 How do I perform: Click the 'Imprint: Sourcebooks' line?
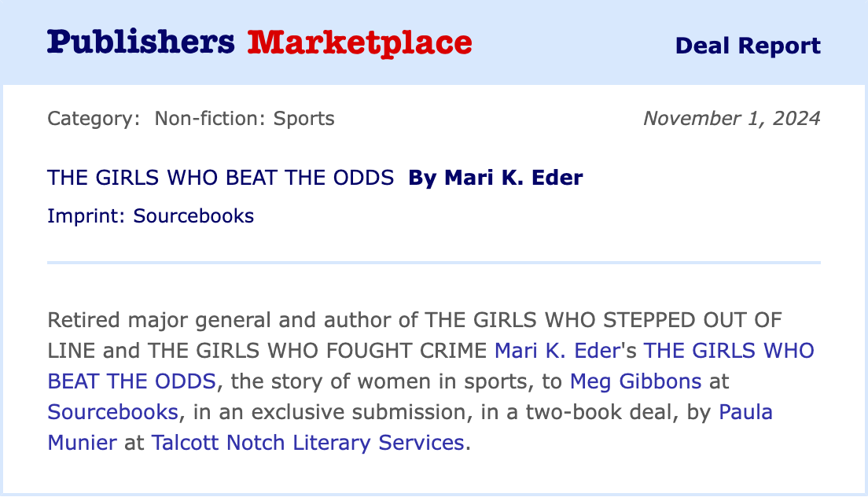click(150, 215)
